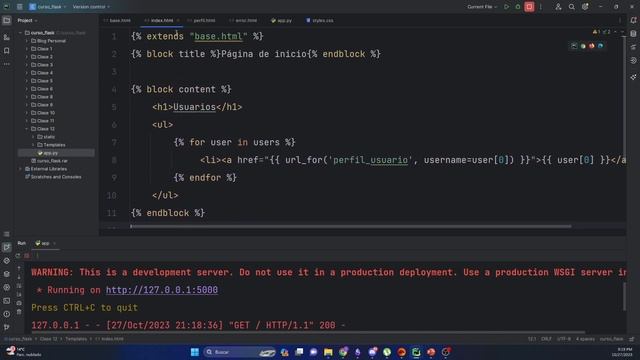Open the main hamburger menu
640x360 pixels.
tap(20, 7)
